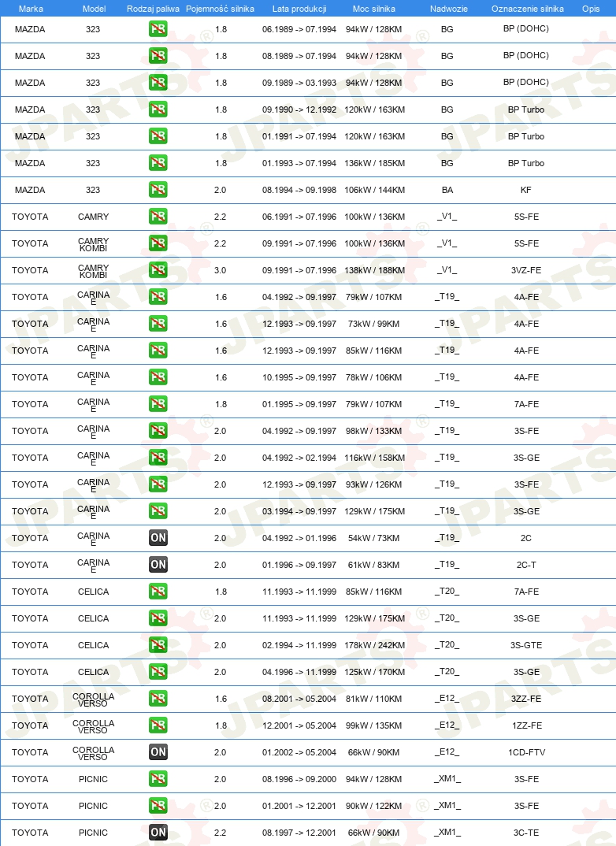Screen dimensions: 616x846
Task: Click petrol icon in Mazda 323 136kW row
Action: [x=158, y=163]
